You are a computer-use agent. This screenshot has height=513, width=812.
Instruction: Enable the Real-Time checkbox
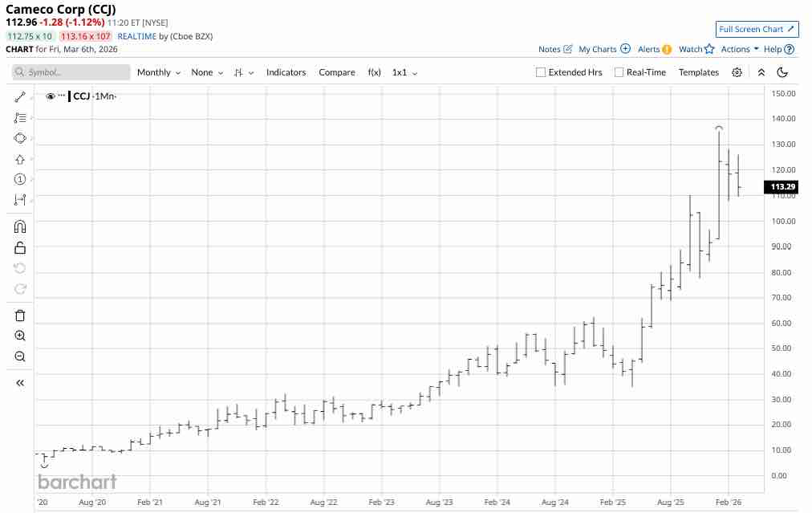tap(619, 72)
